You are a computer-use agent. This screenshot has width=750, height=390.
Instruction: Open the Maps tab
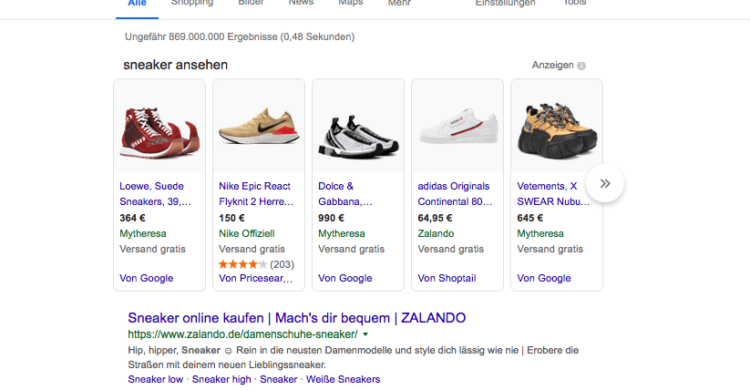click(x=351, y=3)
